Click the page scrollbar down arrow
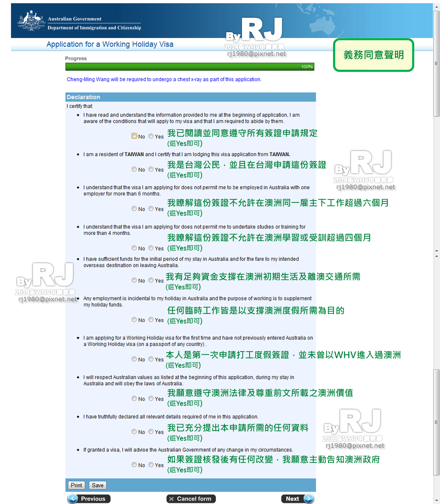Screen dimensions: 440x504 (437, 501)
